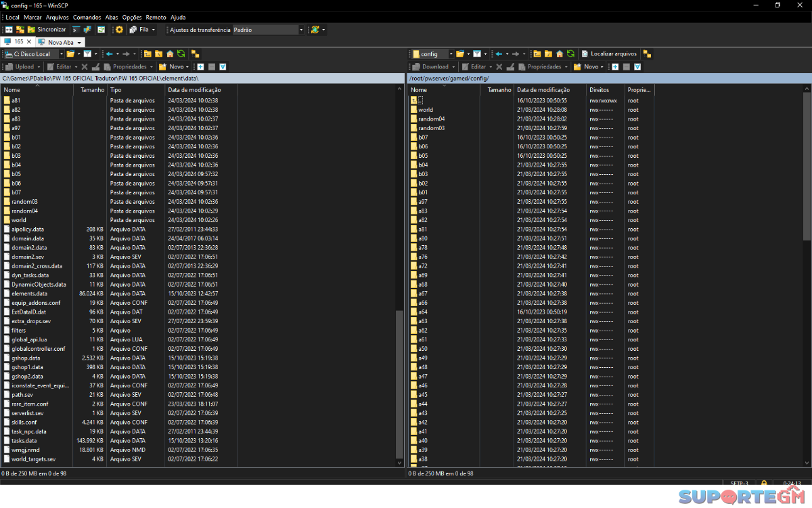
Task: Go to parent directory in local panel
Action: tap(147, 54)
